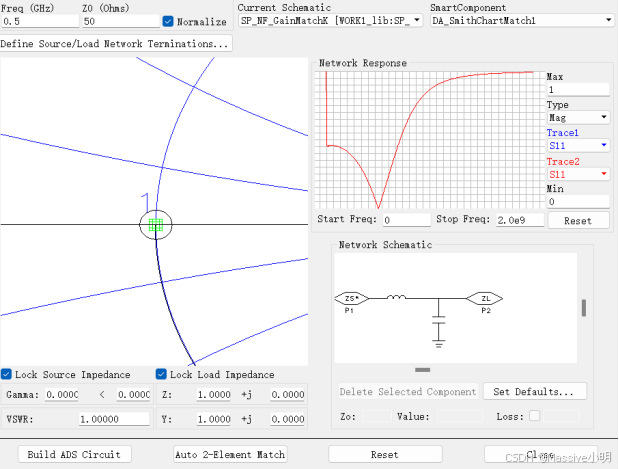This screenshot has width=619, height=469.
Task: Click the Start Freq field
Action: 407,220
